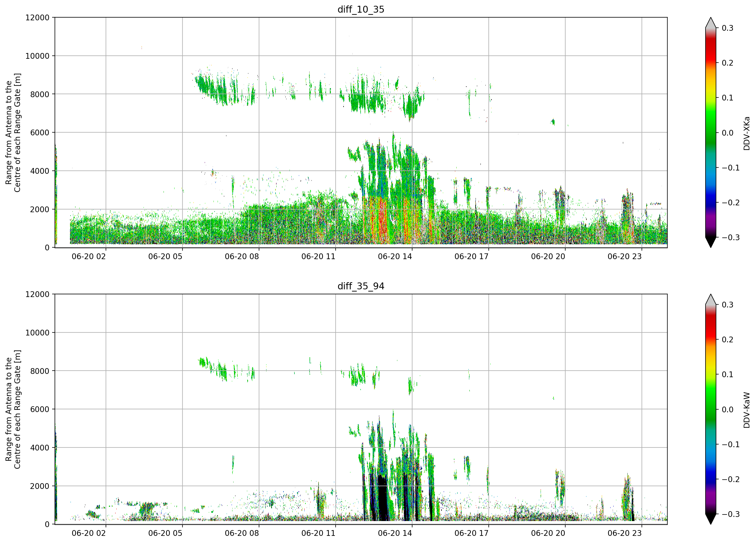Screen dimensions: 756x543
Task: Click the "2000" y-tick of diff_10_35
Action: [x=40, y=209]
